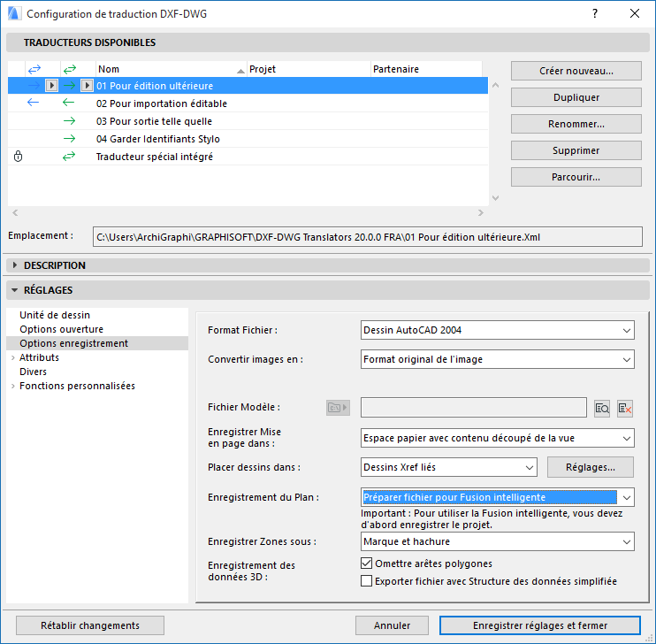Click the ARCHICAD app icon in title bar
656x644 pixels.
tap(14, 13)
